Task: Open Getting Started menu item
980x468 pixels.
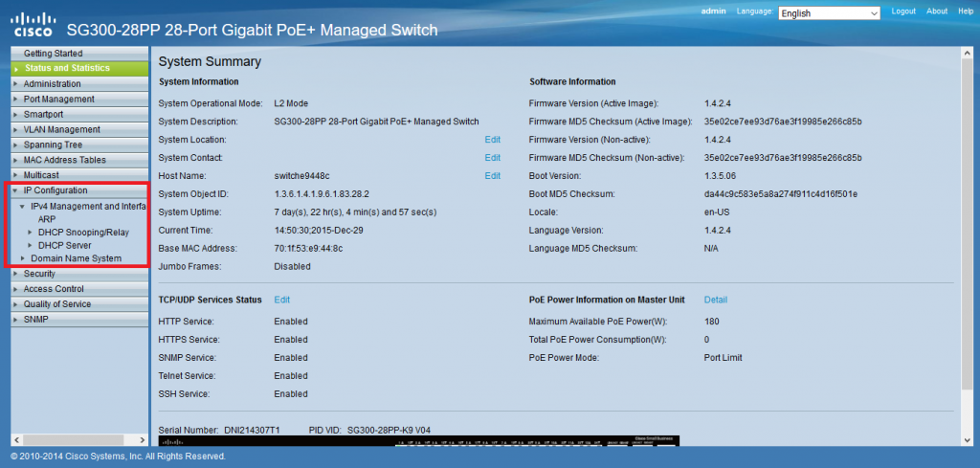Action: 80,53
